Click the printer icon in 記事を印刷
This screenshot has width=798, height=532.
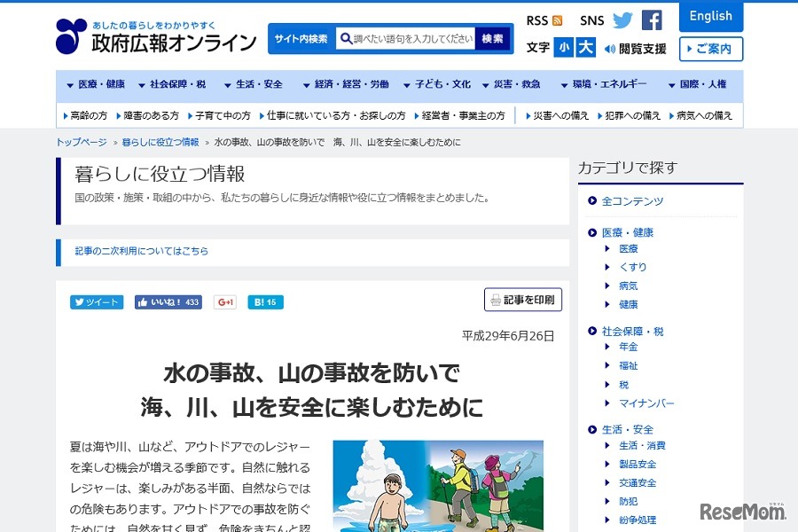click(x=496, y=301)
